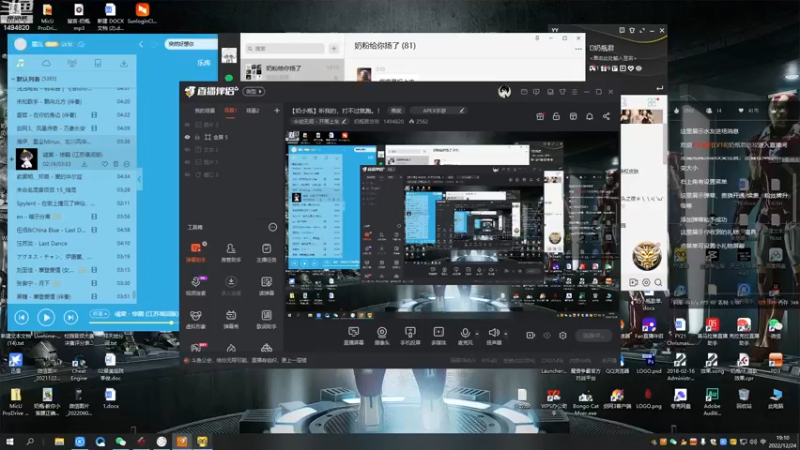Open the Windows Start menu

[x=10, y=441]
